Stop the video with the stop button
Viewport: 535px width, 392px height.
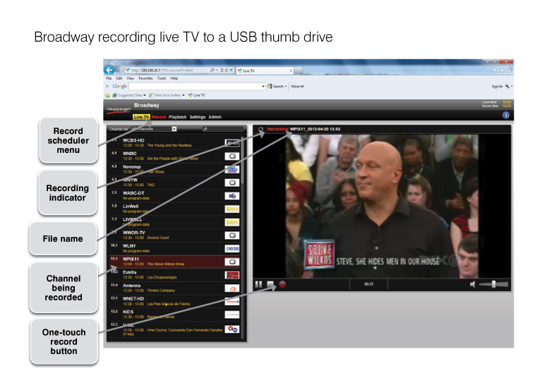270,284
